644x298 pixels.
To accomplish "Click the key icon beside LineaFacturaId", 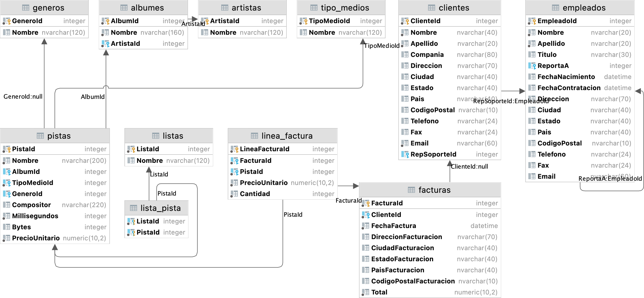I will pos(234,149).
